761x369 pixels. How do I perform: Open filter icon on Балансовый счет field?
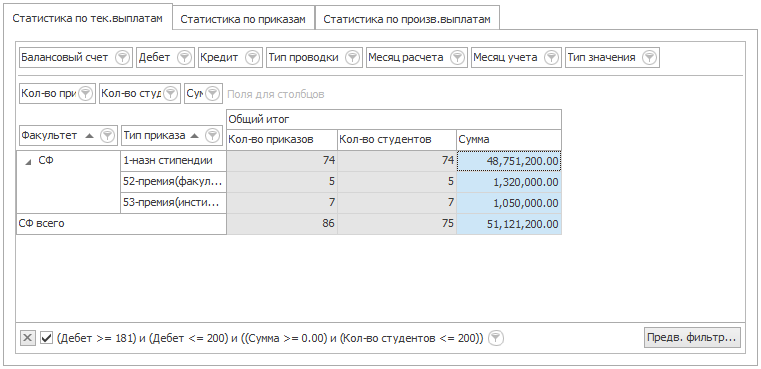click(123, 58)
